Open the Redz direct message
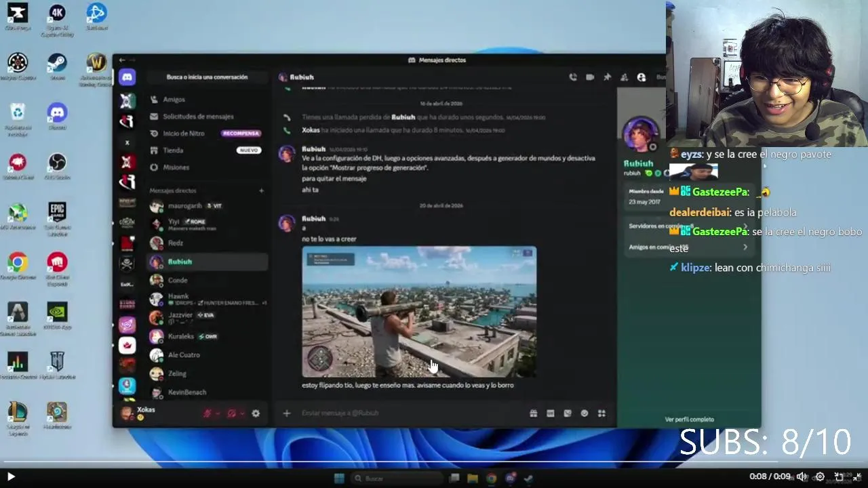The width and height of the screenshot is (868, 488). click(208, 243)
